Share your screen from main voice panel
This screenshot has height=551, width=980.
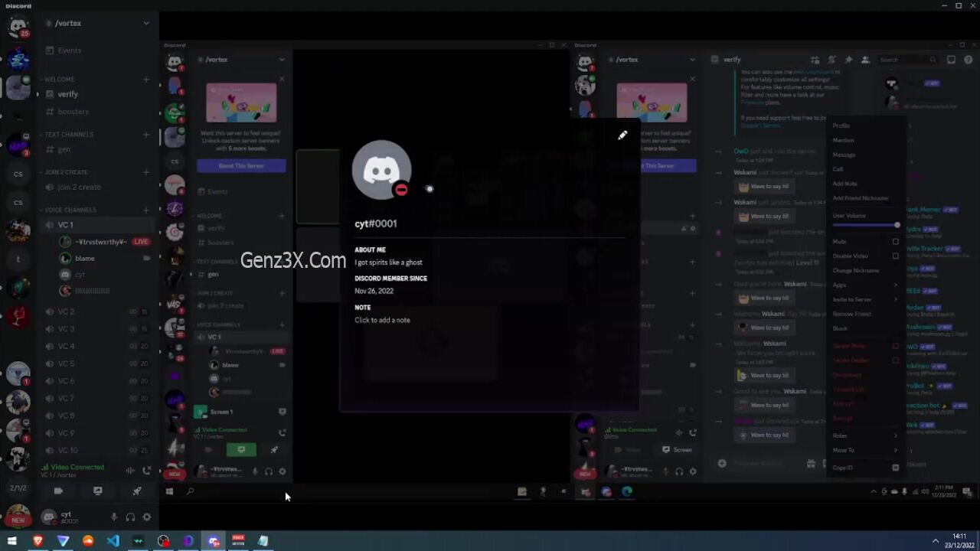point(97,491)
